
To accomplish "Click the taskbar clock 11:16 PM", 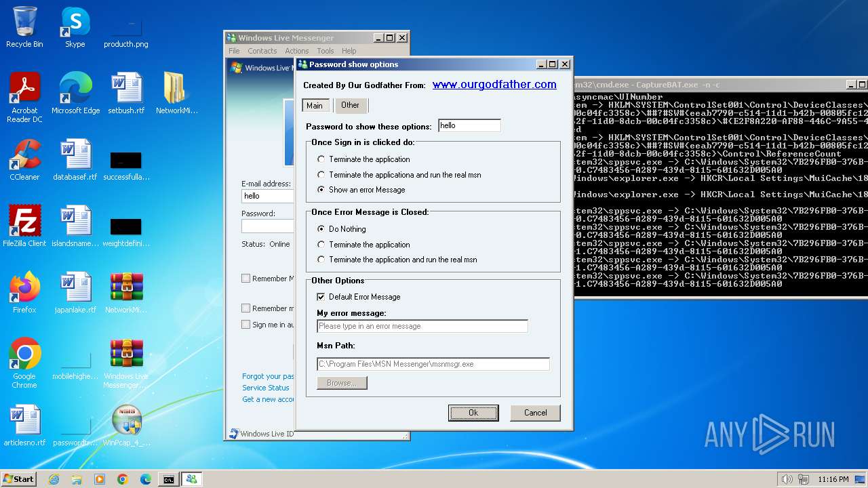I will click(833, 479).
